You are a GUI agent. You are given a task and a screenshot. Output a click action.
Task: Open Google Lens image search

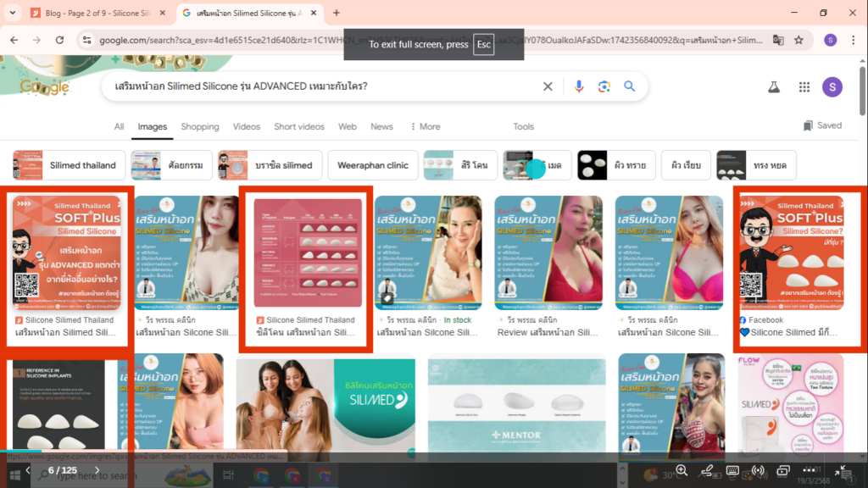604,86
